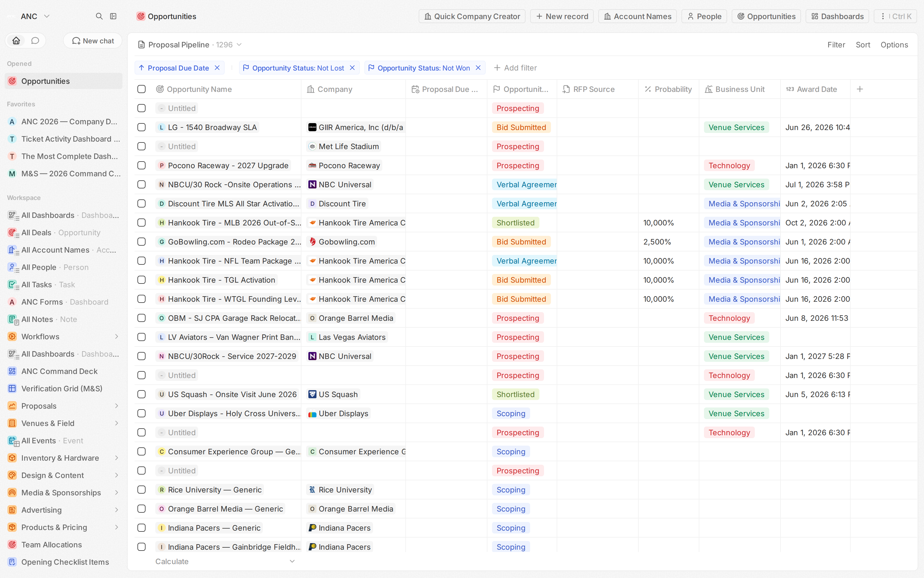Open Ticket Activity Dashboard favorite
The width and height of the screenshot is (924, 578).
click(x=64, y=139)
